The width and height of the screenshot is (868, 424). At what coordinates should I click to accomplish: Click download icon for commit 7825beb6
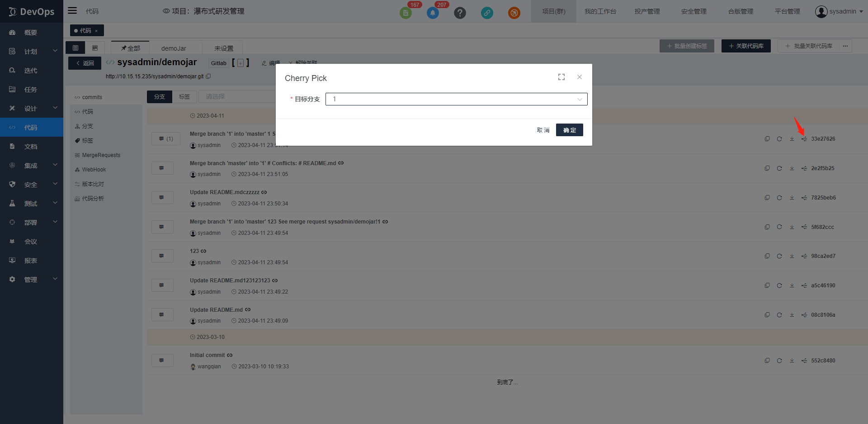(792, 198)
